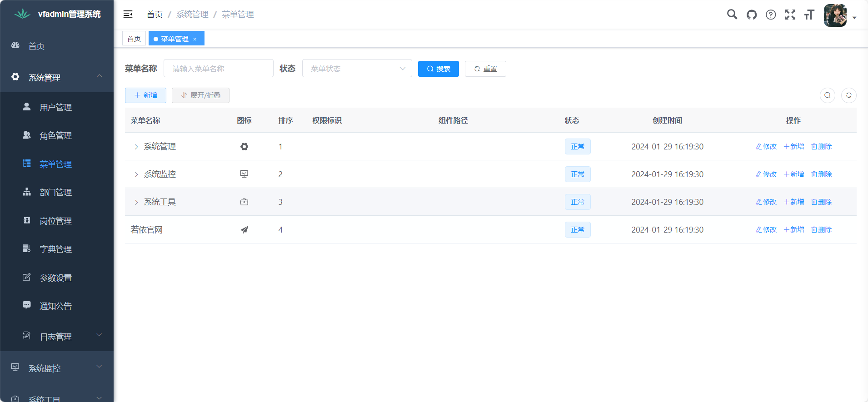Expand the 系统监控 table row
This screenshot has width=868, height=402.
click(136, 174)
